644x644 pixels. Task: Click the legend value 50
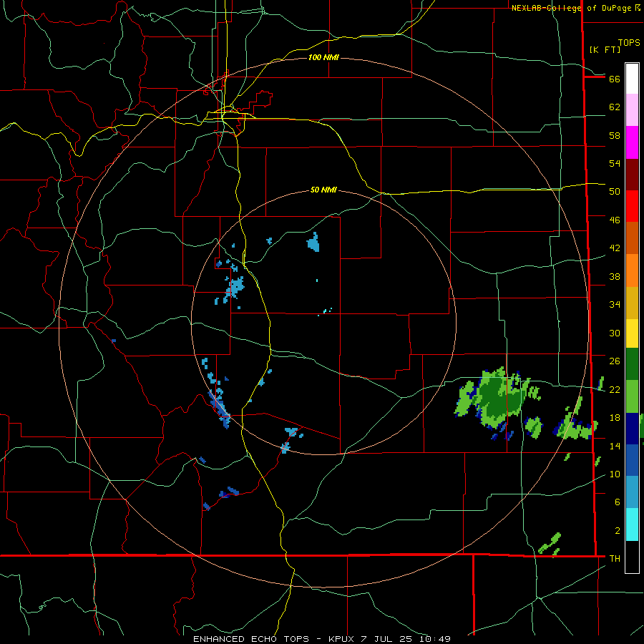tap(615, 191)
